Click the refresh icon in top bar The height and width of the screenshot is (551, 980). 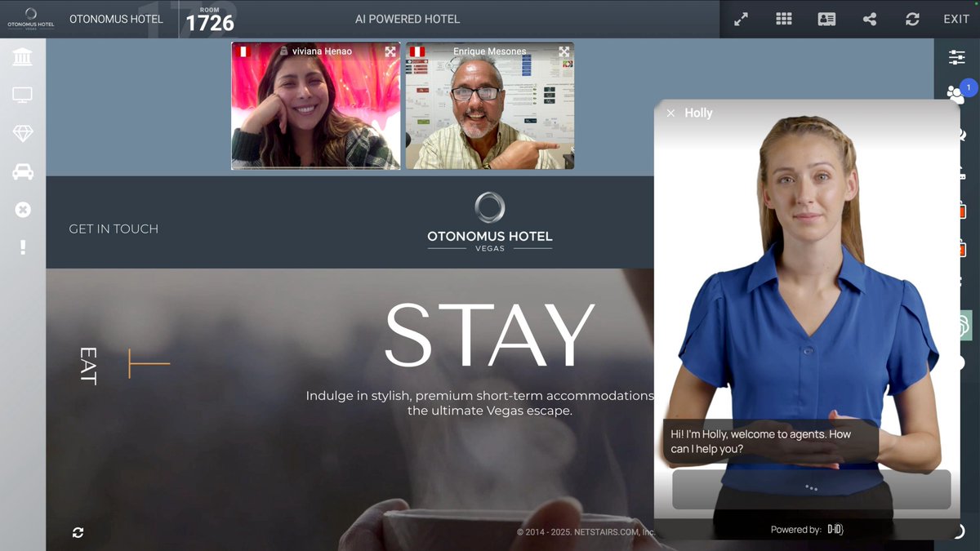[x=912, y=19]
